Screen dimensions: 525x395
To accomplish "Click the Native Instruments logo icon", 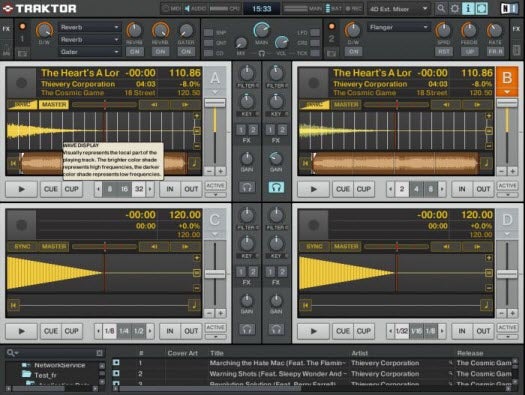I will coord(509,8).
